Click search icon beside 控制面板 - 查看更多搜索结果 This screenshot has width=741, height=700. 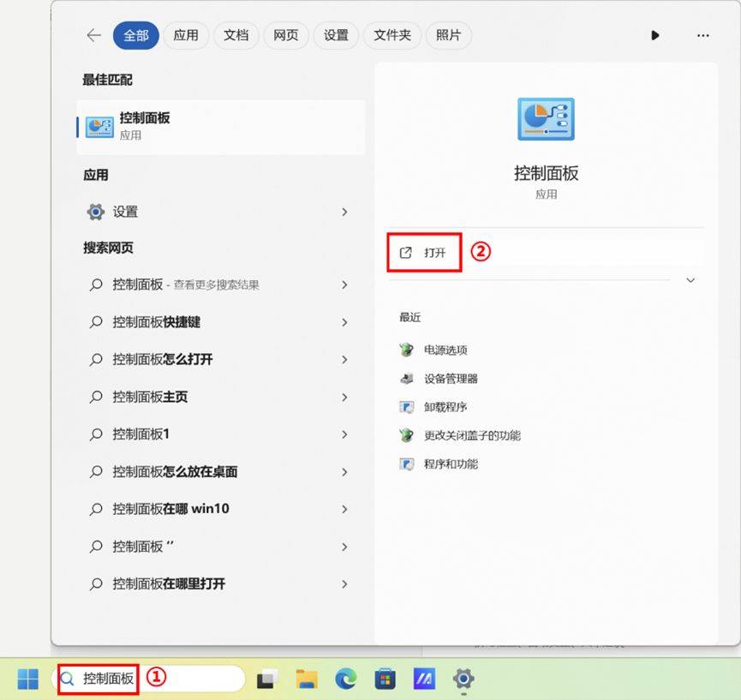(96, 284)
